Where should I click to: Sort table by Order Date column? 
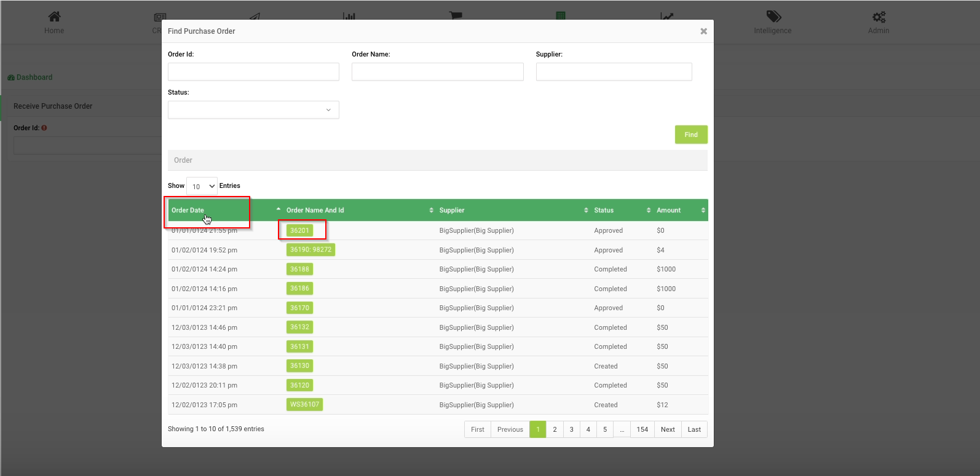225,210
